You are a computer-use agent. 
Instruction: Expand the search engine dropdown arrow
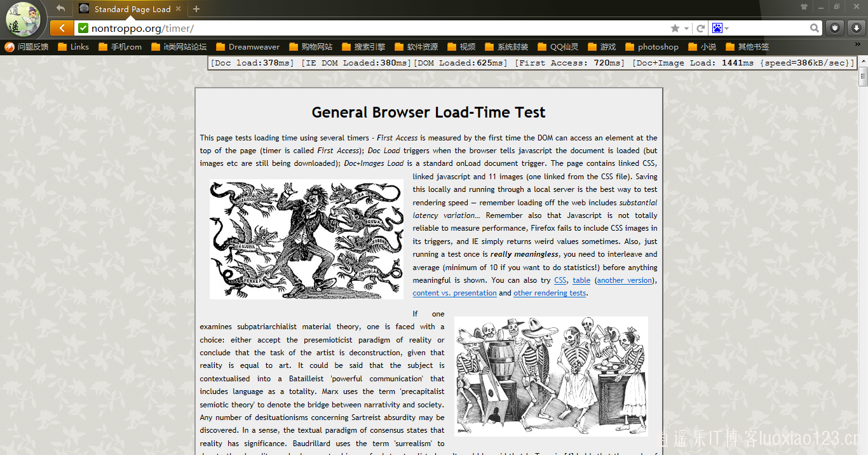point(727,29)
